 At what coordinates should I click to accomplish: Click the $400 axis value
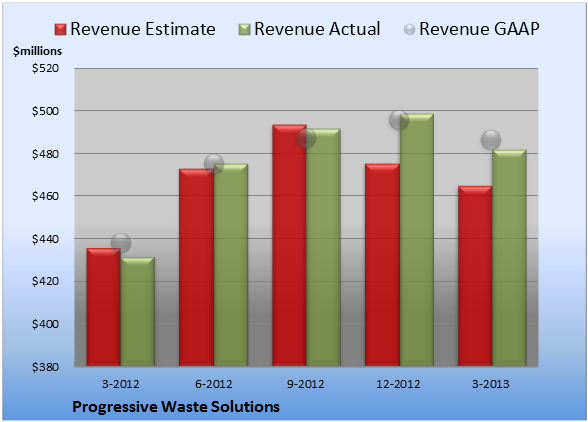click(45, 324)
